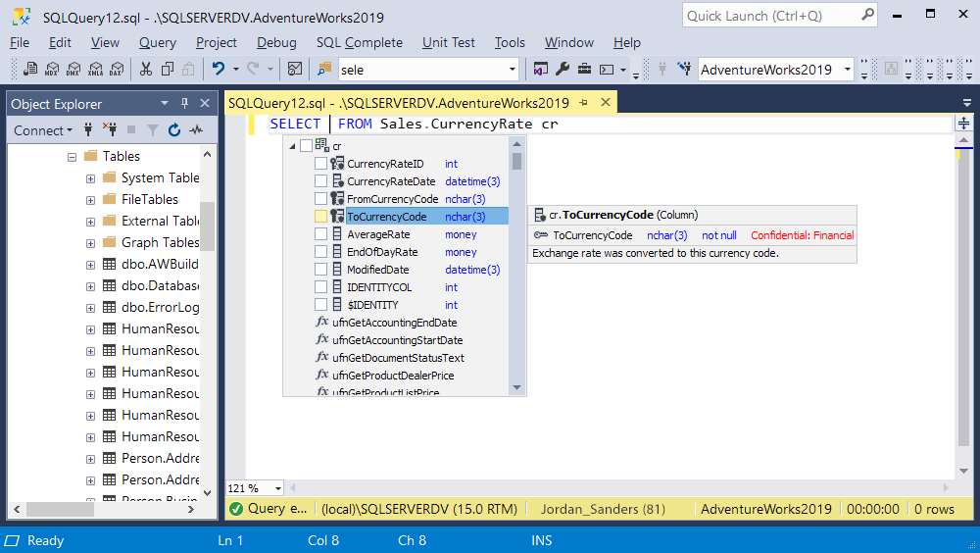Click the Visual Studio window icon in toolbar
980x553 pixels.
point(541,69)
